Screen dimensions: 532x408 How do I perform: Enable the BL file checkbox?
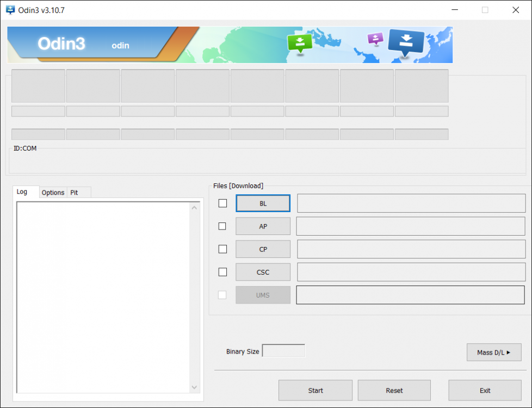(222, 203)
